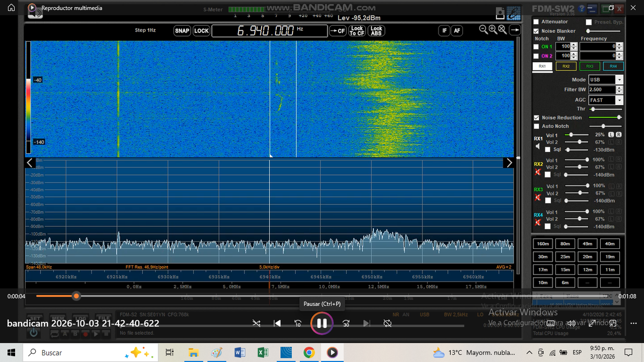Click the zoom-in magnifier above the waterfall
The height and width of the screenshot is (362, 644).
[493, 30]
